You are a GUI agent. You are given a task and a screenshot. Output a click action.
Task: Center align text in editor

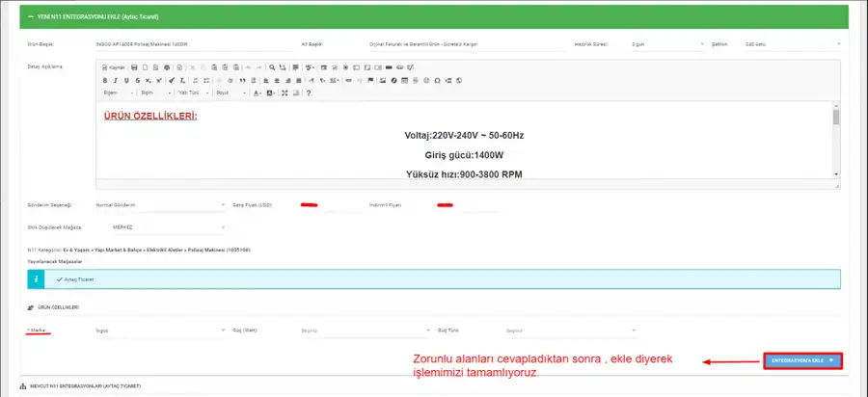point(277,81)
